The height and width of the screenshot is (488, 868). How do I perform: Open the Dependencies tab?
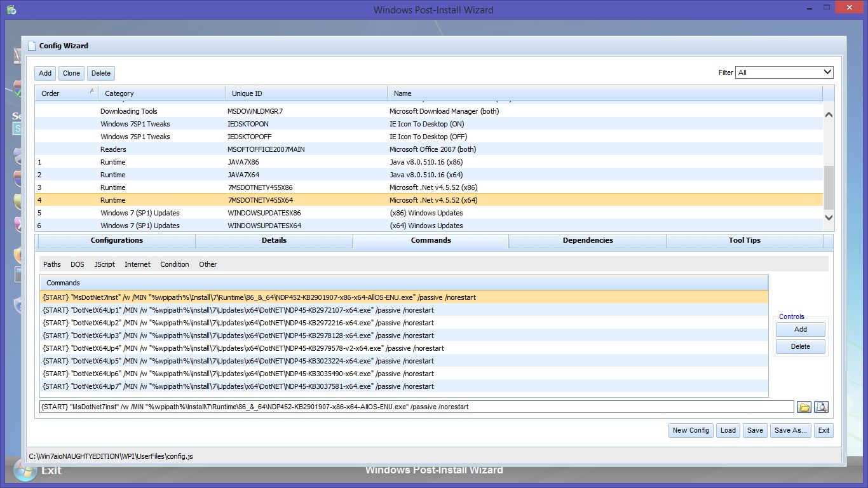tap(588, 240)
